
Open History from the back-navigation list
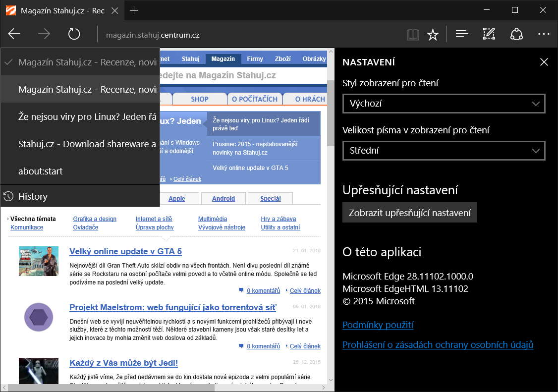click(x=80, y=196)
